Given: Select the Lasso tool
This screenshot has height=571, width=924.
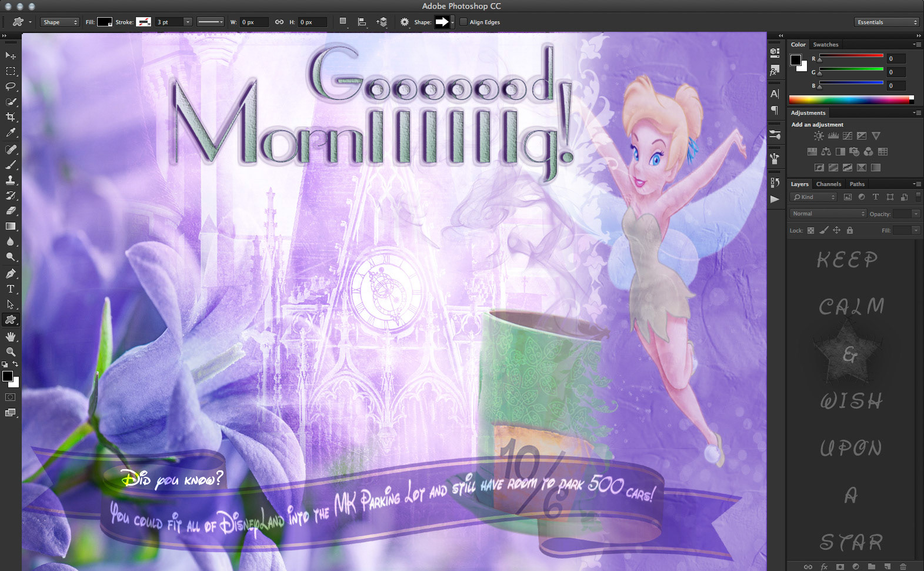Looking at the screenshot, I should [10, 87].
